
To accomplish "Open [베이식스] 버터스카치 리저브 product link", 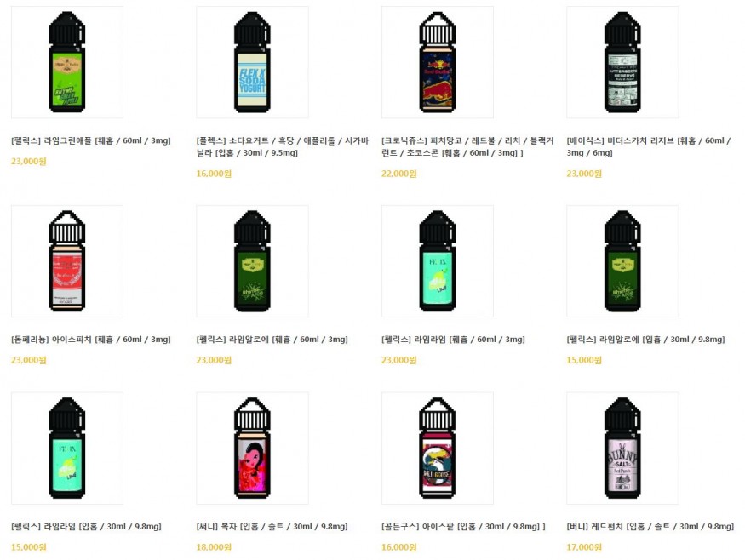I will [x=649, y=146].
